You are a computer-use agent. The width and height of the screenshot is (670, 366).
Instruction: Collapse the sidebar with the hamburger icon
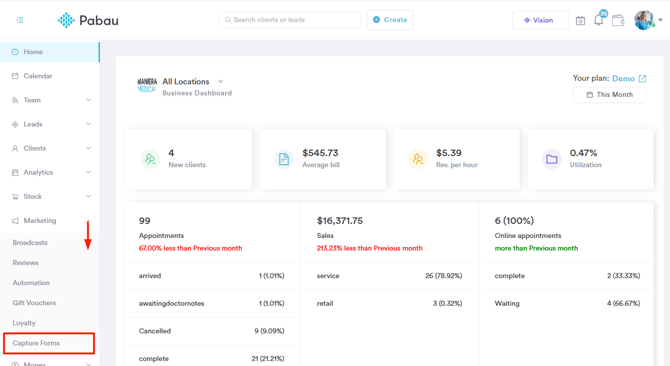pos(20,20)
